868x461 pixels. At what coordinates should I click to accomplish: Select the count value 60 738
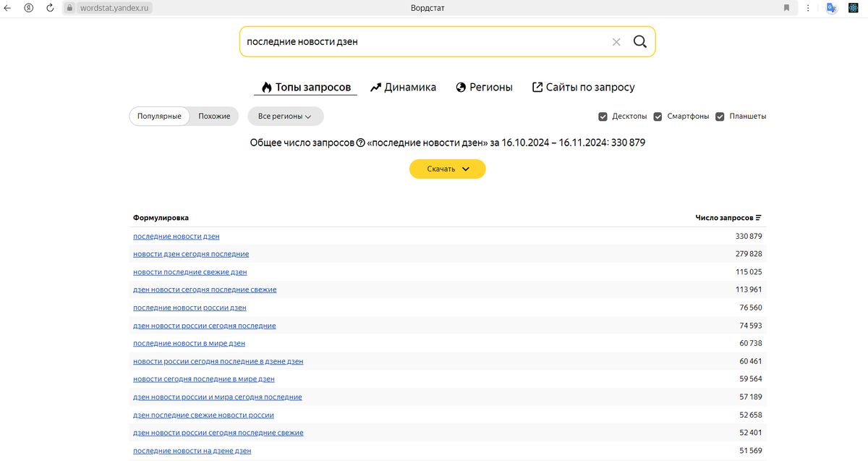751,343
